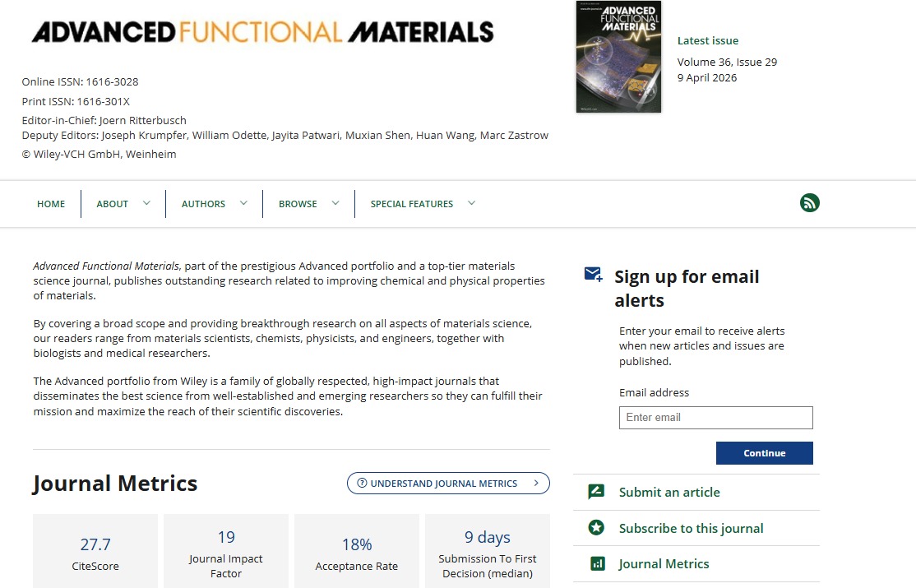Open the Subscribe to this journal link
The image size is (916, 588).
point(691,528)
